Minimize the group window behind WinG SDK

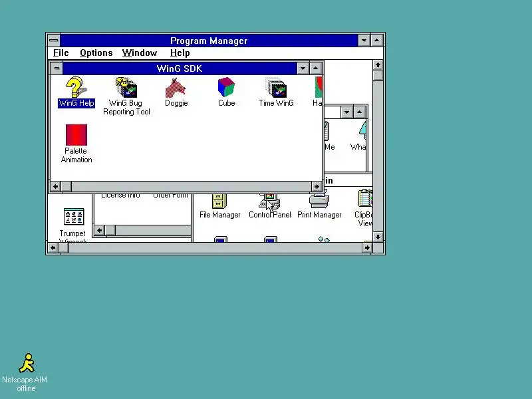(346, 112)
